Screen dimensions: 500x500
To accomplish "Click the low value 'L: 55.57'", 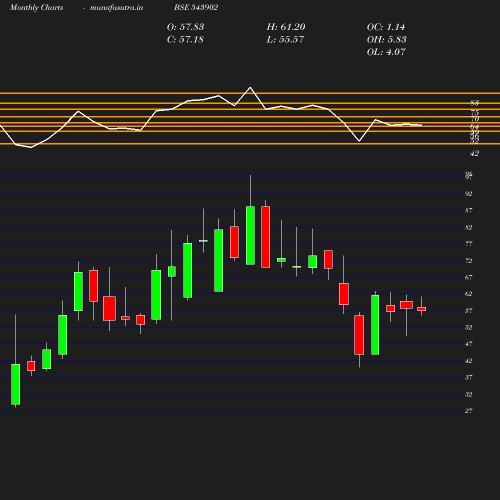I will [x=285, y=40].
